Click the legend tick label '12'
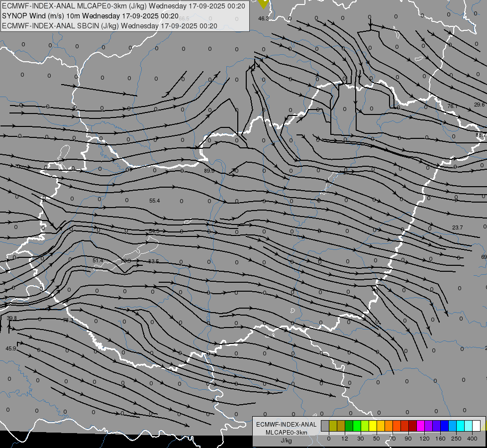 [x=344, y=439]
